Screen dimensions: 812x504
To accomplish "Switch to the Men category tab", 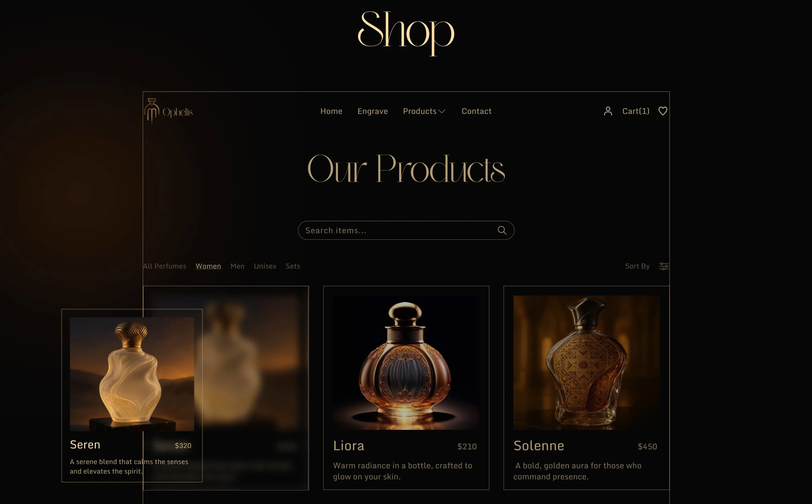I will 237,266.
